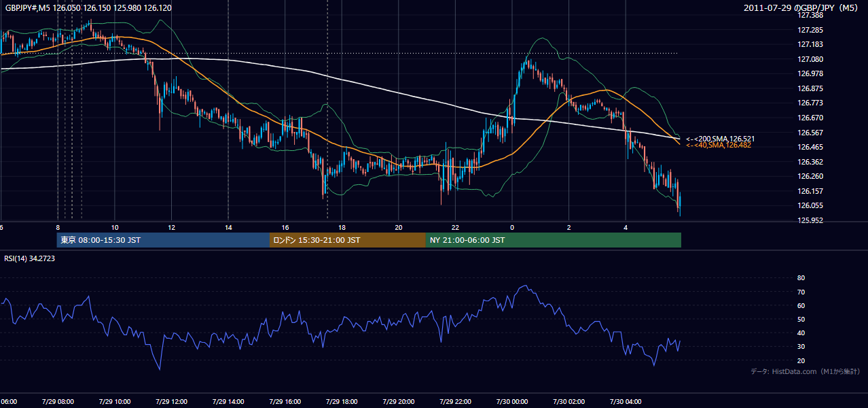Click price level 127.080 on the axis

810,59
